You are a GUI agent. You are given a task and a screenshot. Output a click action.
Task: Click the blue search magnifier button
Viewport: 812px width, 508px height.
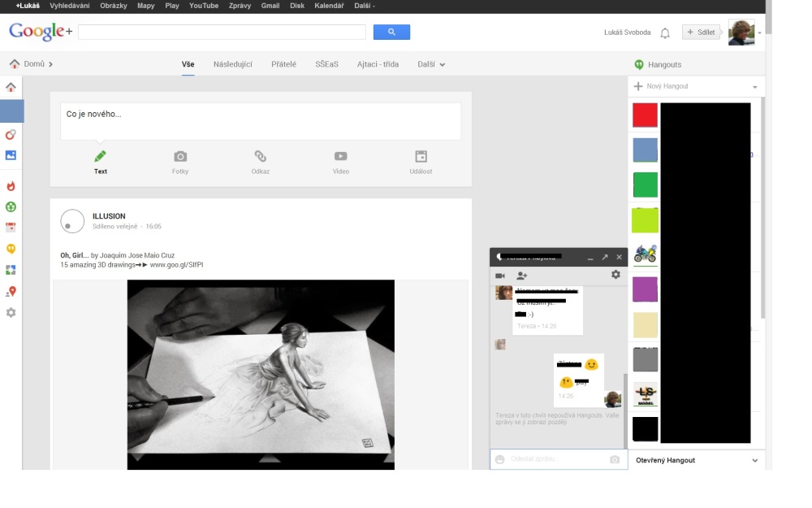391,33
